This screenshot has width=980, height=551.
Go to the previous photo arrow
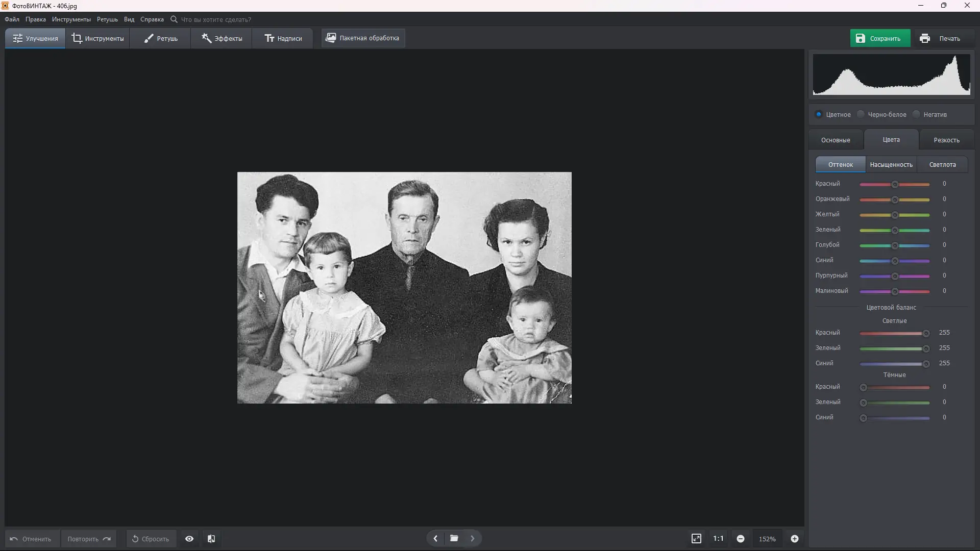tap(435, 538)
